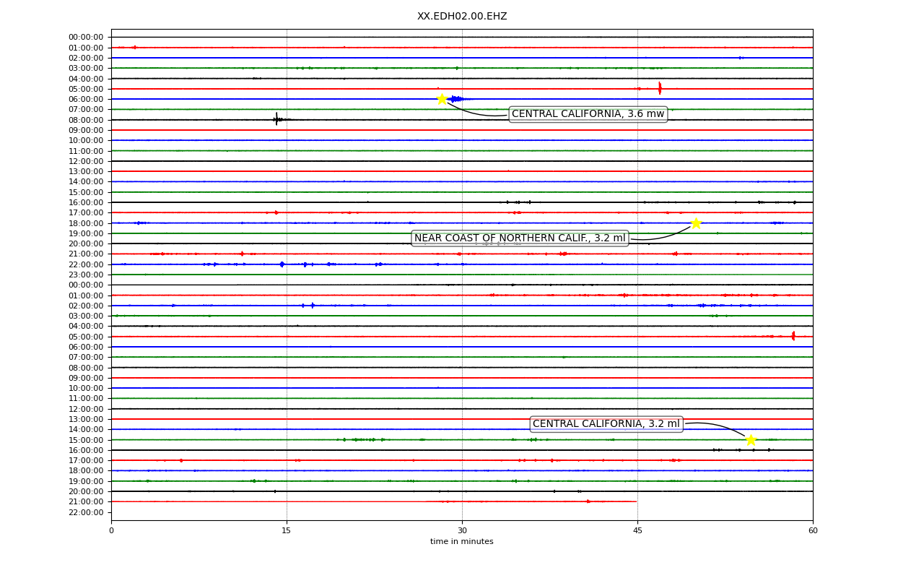This screenshot has width=924, height=578.
Task: Click the yellow star on the 18:00:00 trace
Action: pyautogui.click(x=696, y=223)
